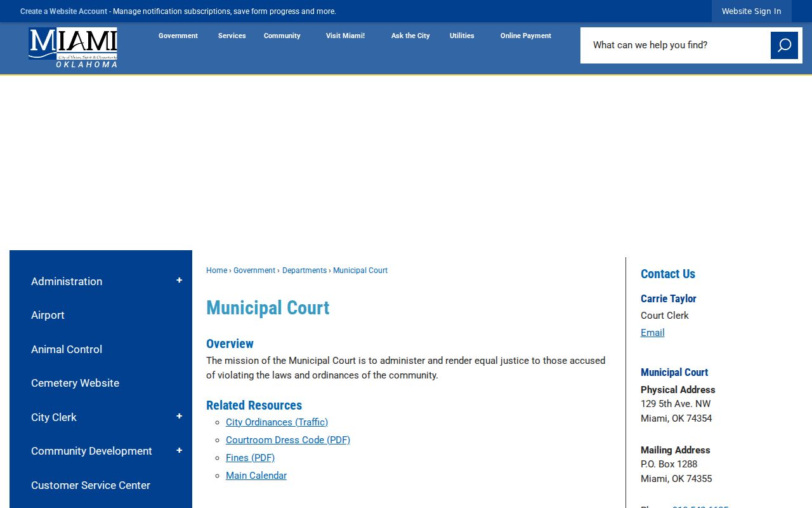Screen dimensions: 812x508
Task: Open the Utilities menu
Action: [x=462, y=36]
